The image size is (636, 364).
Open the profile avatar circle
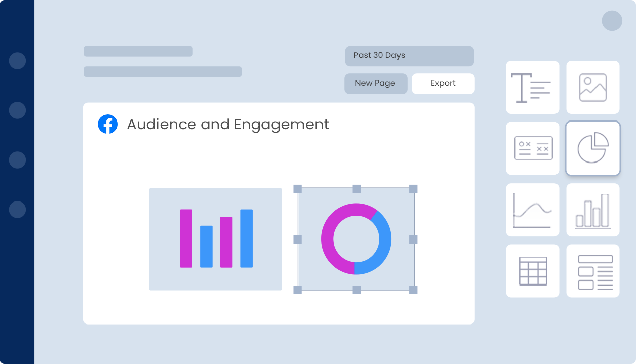click(x=612, y=21)
